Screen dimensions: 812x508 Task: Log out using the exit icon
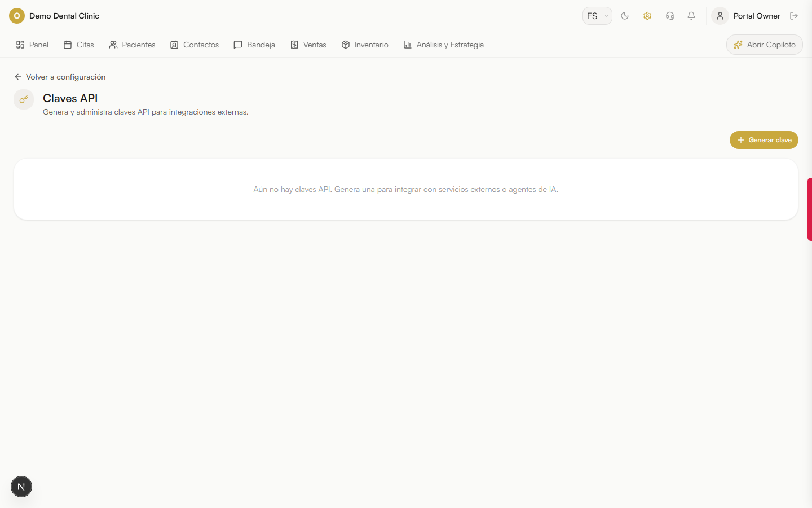pyautogui.click(x=794, y=16)
